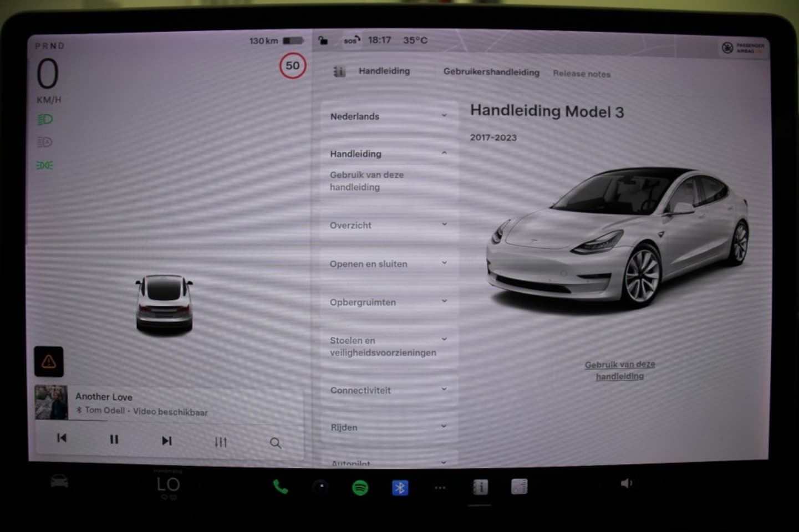Tap the SOS emergency call icon
This screenshot has width=799, height=532.
pyautogui.click(x=352, y=40)
